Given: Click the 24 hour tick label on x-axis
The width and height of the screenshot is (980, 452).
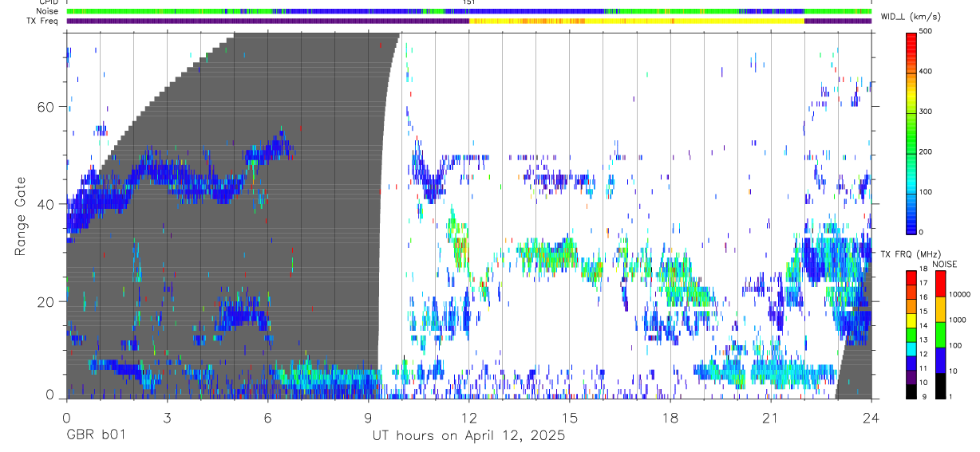Looking at the screenshot, I should click(x=871, y=419).
